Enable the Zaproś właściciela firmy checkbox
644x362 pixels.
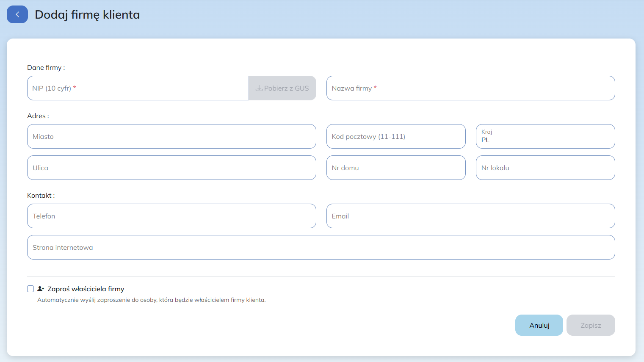(30, 289)
